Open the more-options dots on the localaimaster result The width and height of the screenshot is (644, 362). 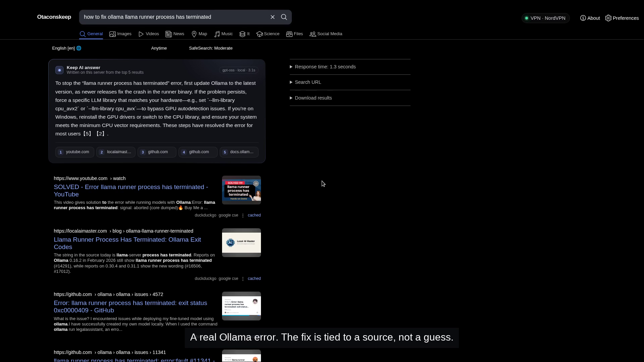pyautogui.click(x=243, y=279)
